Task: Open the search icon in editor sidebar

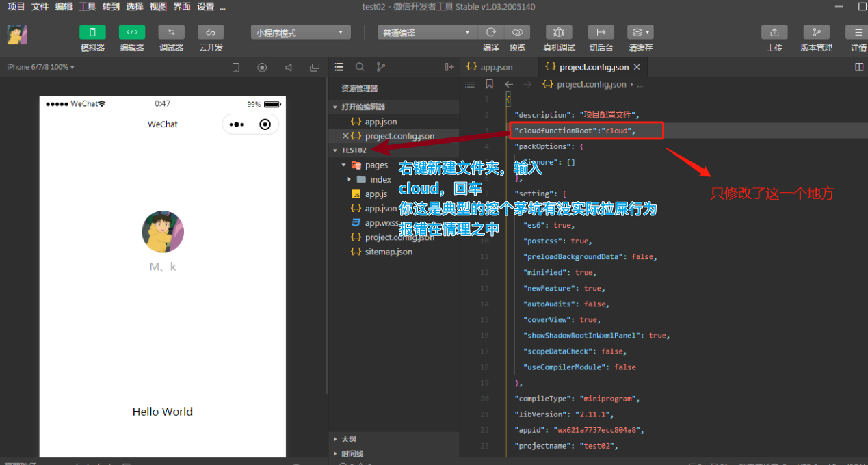Action: (x=360, y=67)
